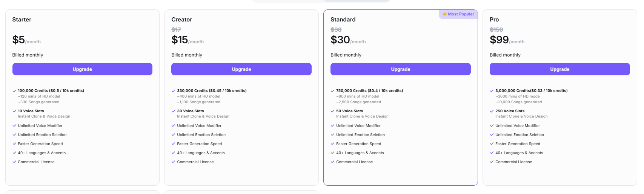The height and width of the screenshot is (194, 644).
Task: Click checkmark next to Creator's 30 Voice Slots
Action: coord(174,111)
